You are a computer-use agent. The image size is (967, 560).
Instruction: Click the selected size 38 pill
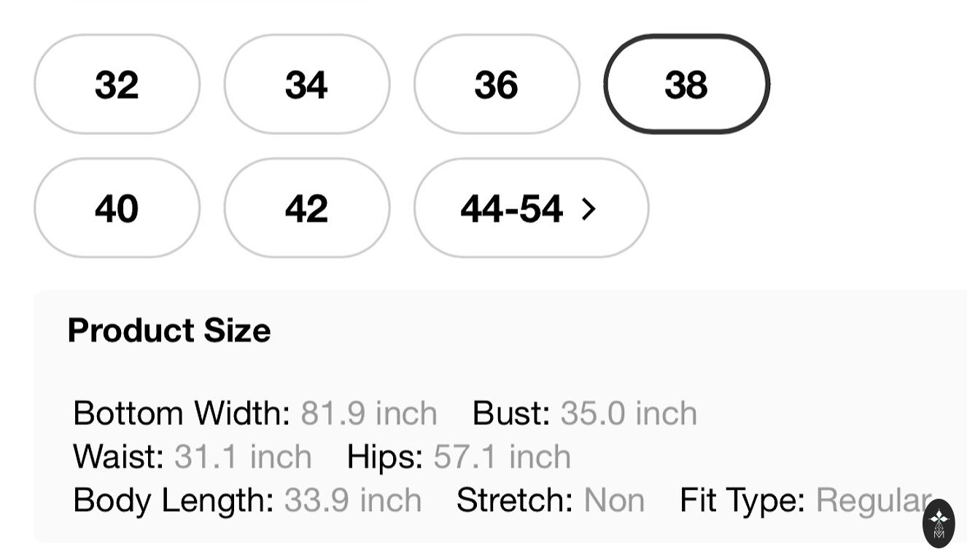686,85
